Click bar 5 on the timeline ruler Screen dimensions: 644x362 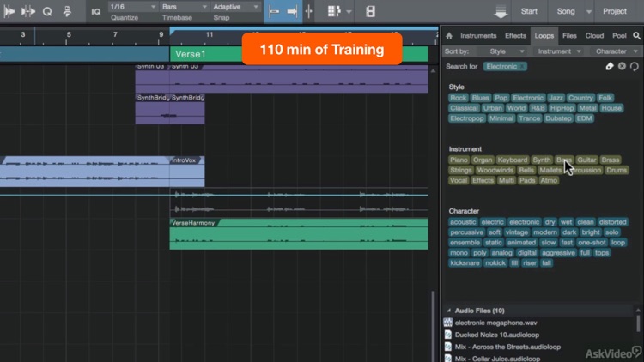69,35
